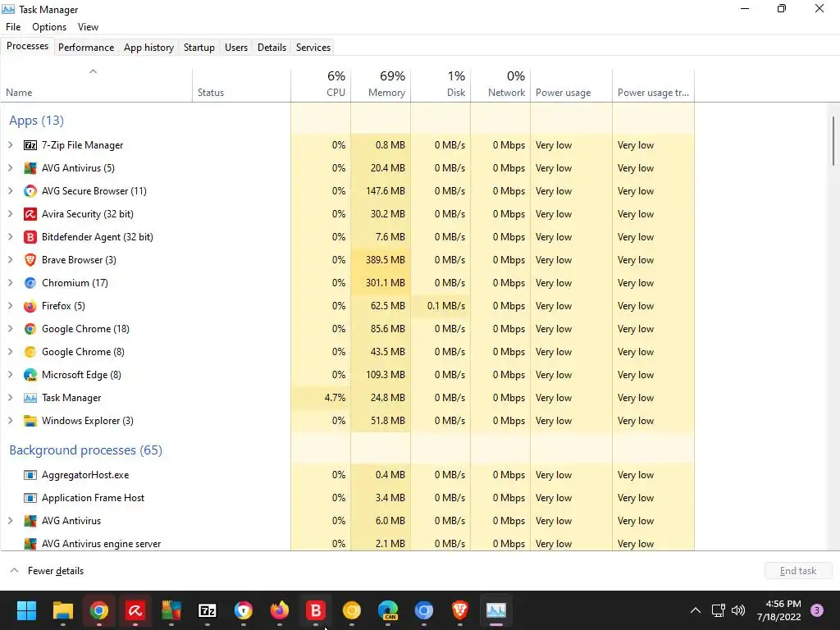Switch to Firefox in the taskbar

point(280,610)
